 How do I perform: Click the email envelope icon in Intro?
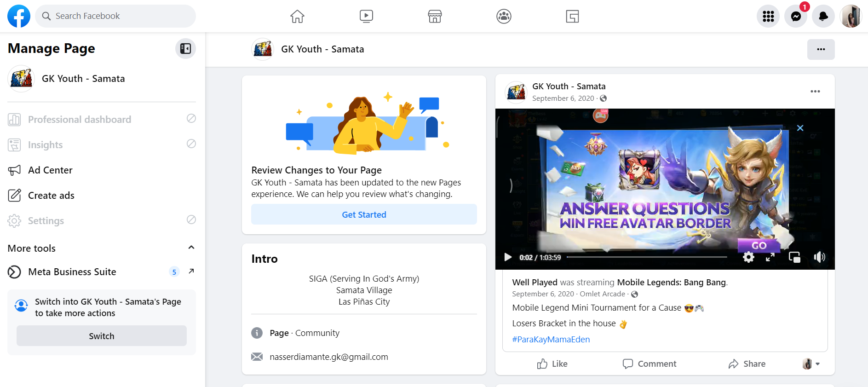(x=257, y=357)
